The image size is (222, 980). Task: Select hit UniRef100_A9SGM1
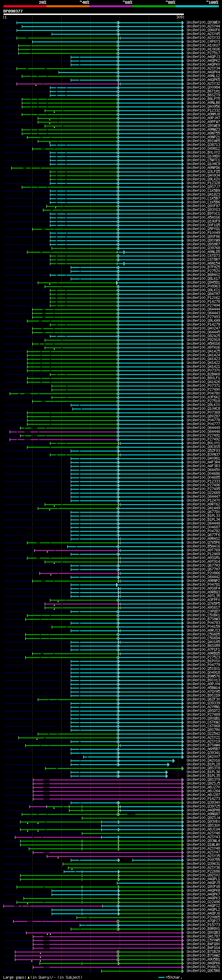point(203,558)
